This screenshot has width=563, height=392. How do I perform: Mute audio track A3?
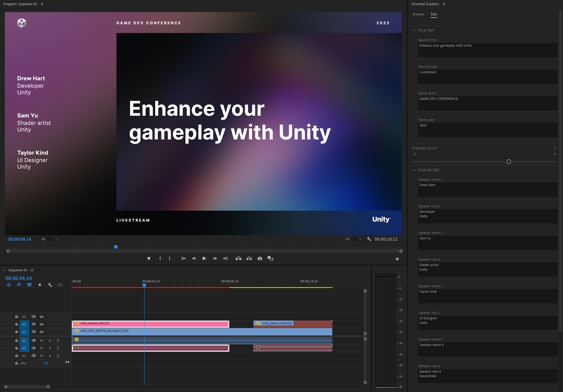tap(42, 356)
